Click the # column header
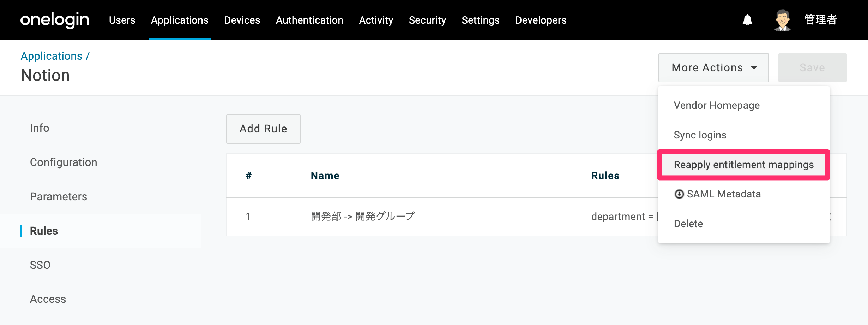The height and width of the screenshot is (325, 868). [x=249, y=176]
